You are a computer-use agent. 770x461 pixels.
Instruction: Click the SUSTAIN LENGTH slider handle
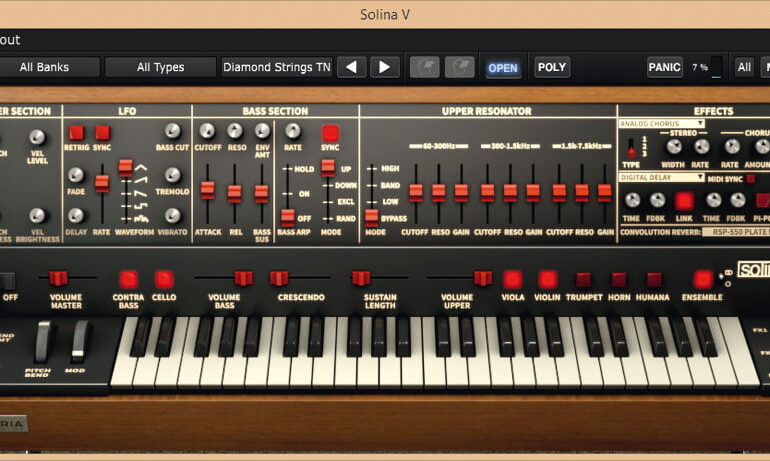361,278
